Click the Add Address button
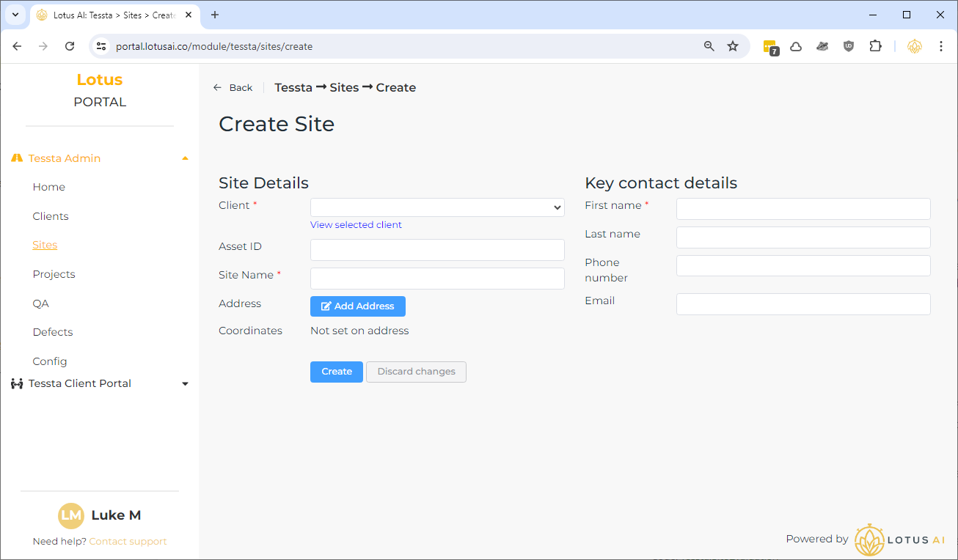 [358, 306]
